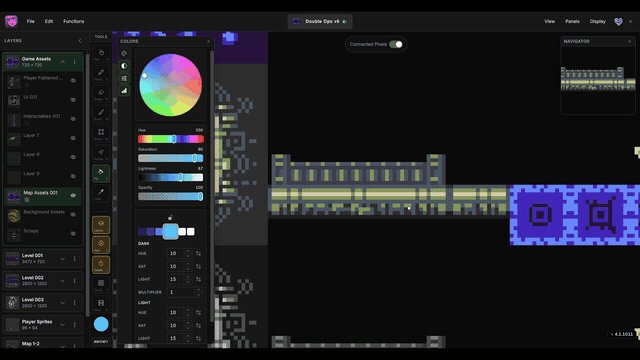Image resolution: width=640 pixels, height=360 pixels.
Task: Hide the Map Assets 001 layer
Action: [x=73, y=196]
